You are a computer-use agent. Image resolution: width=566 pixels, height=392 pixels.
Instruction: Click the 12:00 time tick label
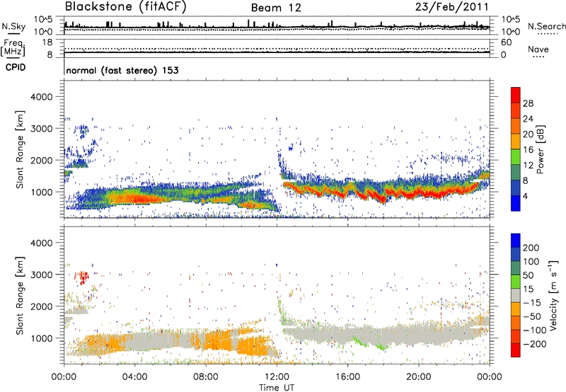click(277, 377)
